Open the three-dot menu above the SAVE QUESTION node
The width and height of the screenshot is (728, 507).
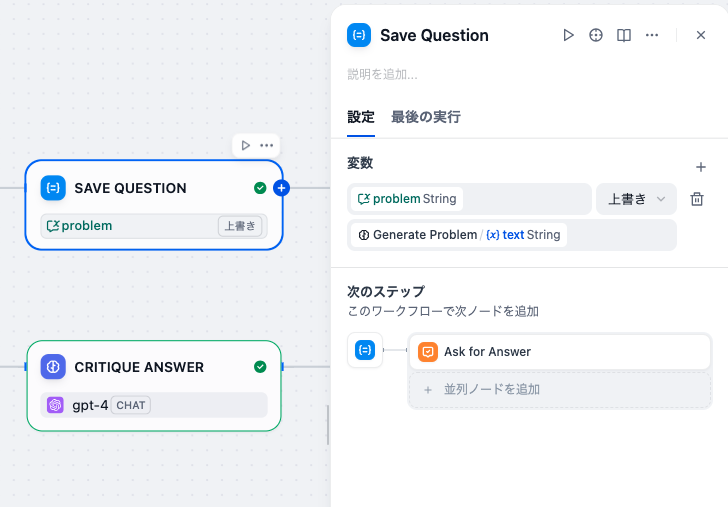(266, 145)
